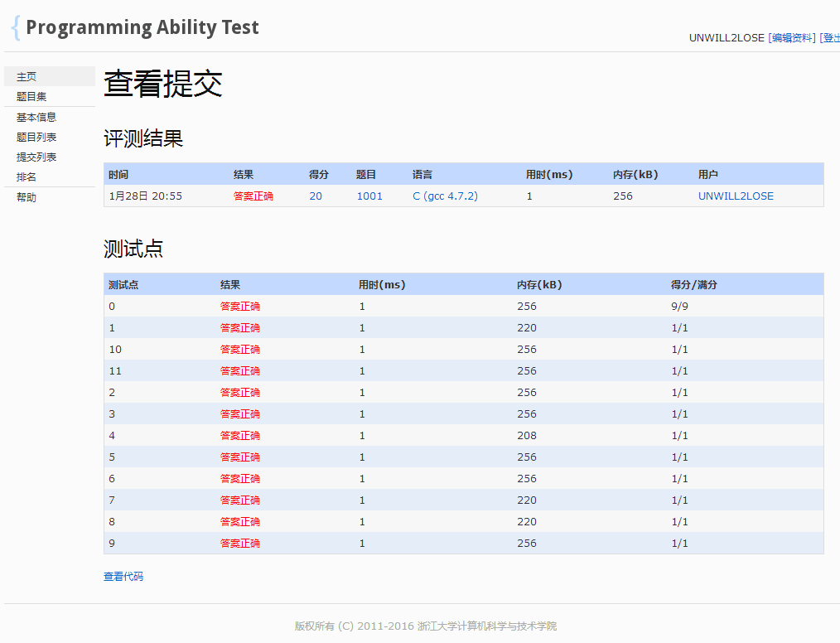Click memory value 208 for test point 4
Screen dimensions: 840x643
pos(527,436)
